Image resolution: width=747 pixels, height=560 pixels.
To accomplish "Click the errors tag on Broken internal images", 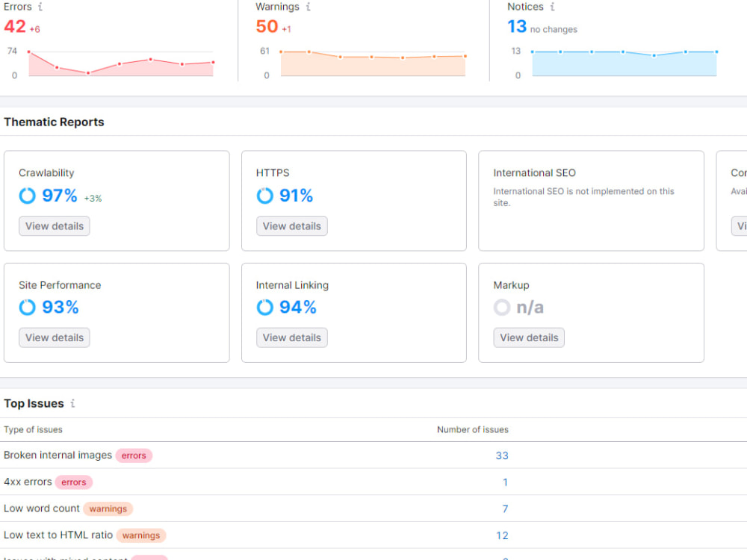I will click(134, 455).
